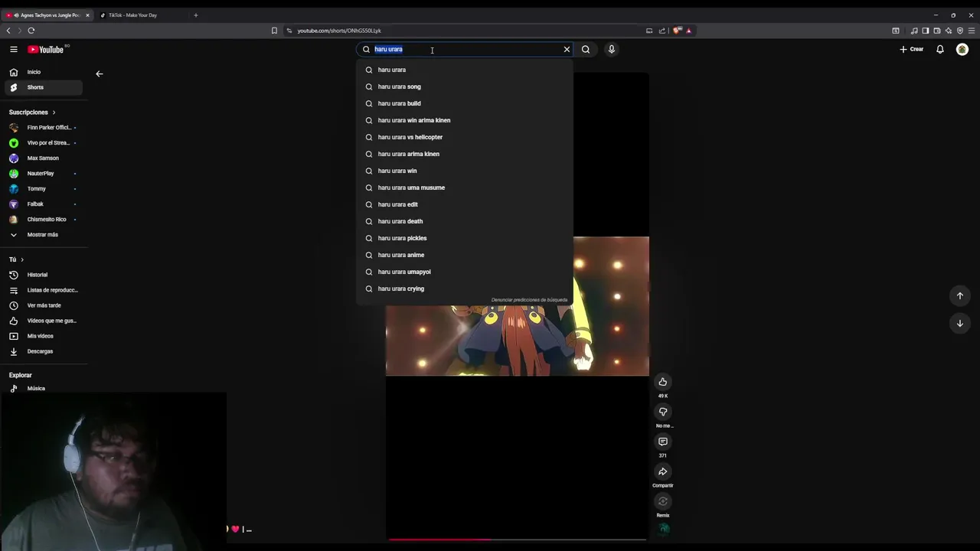
Task: Click "Denunciar predicciones de búsqueda" link
Action: (x=529, y=300)
